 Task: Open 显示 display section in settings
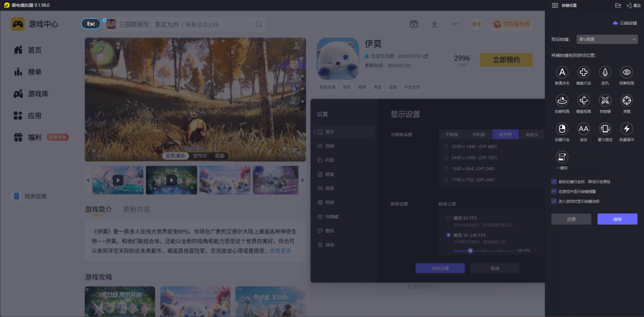pyautogui.click(x=345, y=132)
